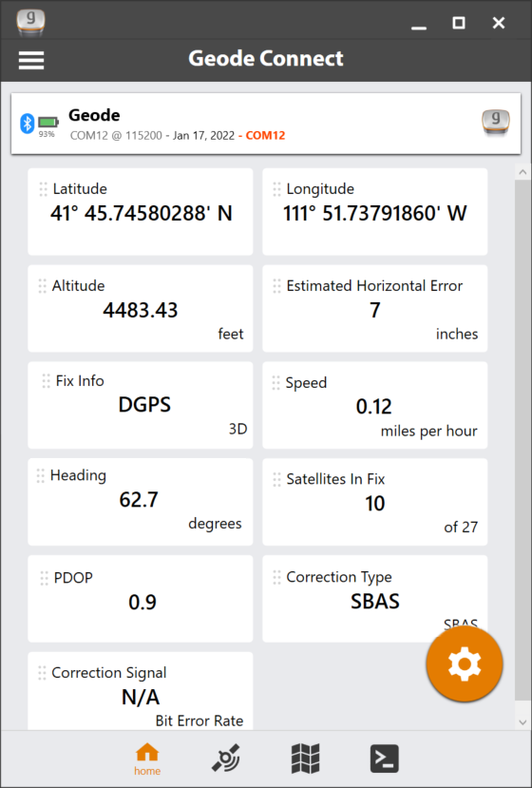The height and width of the screenshot is (788, 532).
Task: Click the orange COM12 port label
Action: [x=265, y=136]
